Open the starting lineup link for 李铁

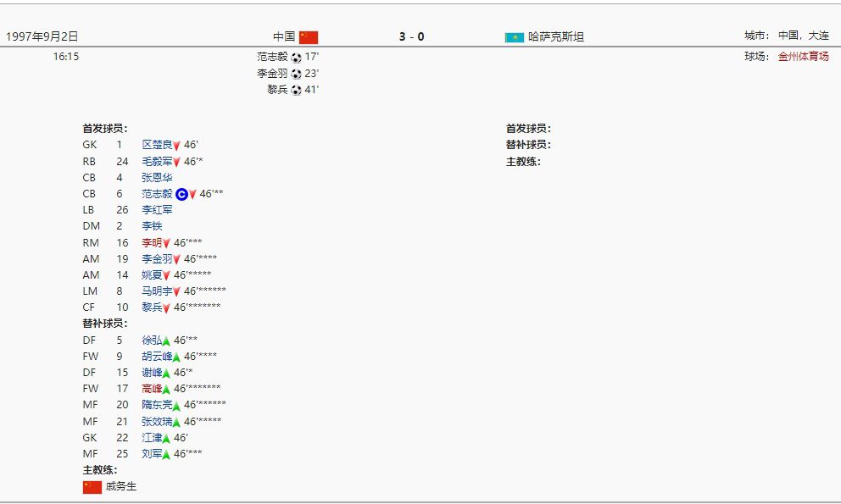coord(152,226)
